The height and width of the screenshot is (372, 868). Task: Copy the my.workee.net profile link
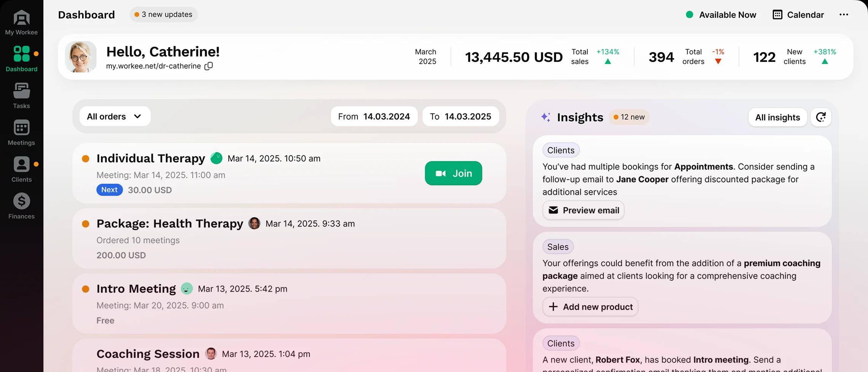click(x=209, y=66)
